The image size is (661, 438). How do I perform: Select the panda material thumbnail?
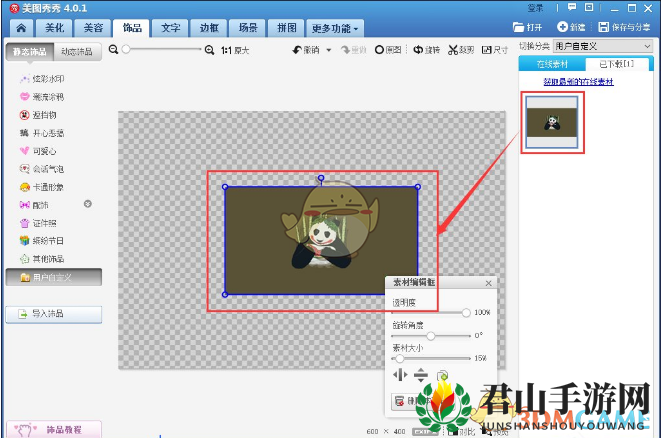(552, 122)
